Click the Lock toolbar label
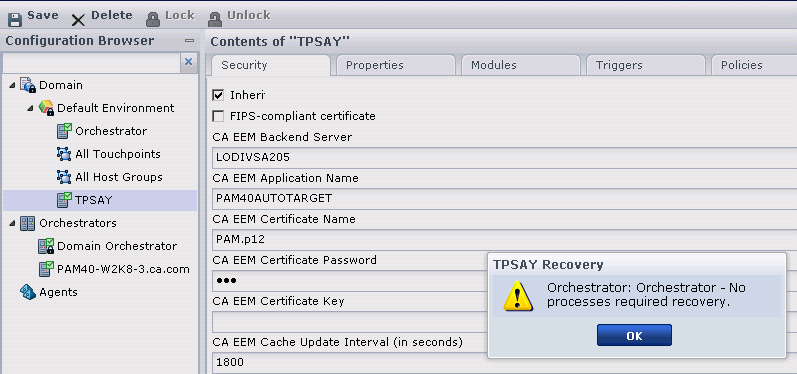Viewport: 797px width, 374px height. pos(180,15)
